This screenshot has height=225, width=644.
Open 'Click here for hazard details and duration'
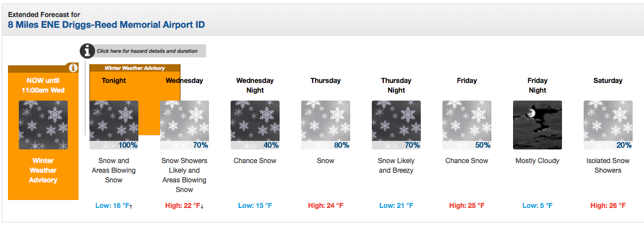(147, 51)
